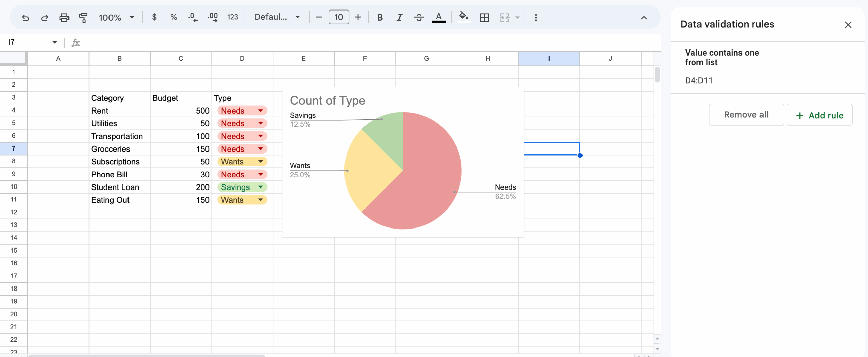Click the Redo arrow icon
This screenshot has width=868, height=357.
pyautogui.click(x=45, y=17)
